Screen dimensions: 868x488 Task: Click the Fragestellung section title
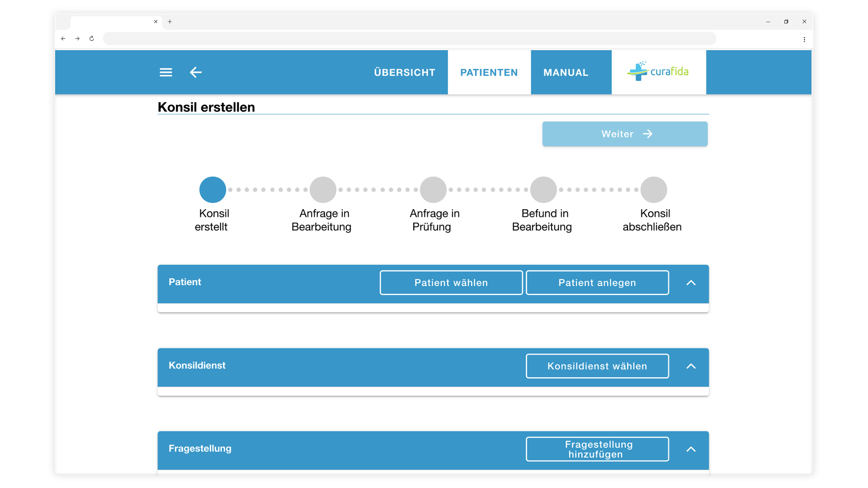[x=200, y=449]
